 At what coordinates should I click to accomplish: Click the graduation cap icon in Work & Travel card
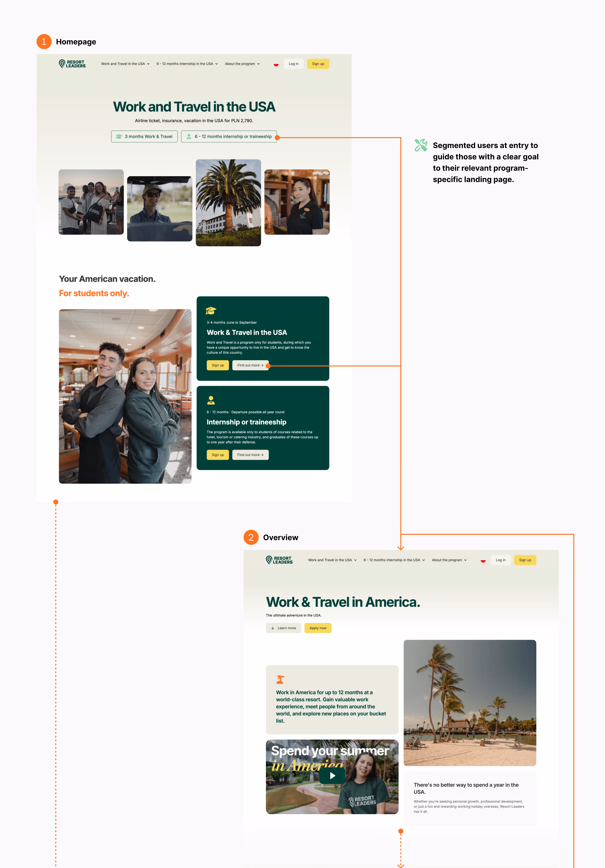click(211, 311)
